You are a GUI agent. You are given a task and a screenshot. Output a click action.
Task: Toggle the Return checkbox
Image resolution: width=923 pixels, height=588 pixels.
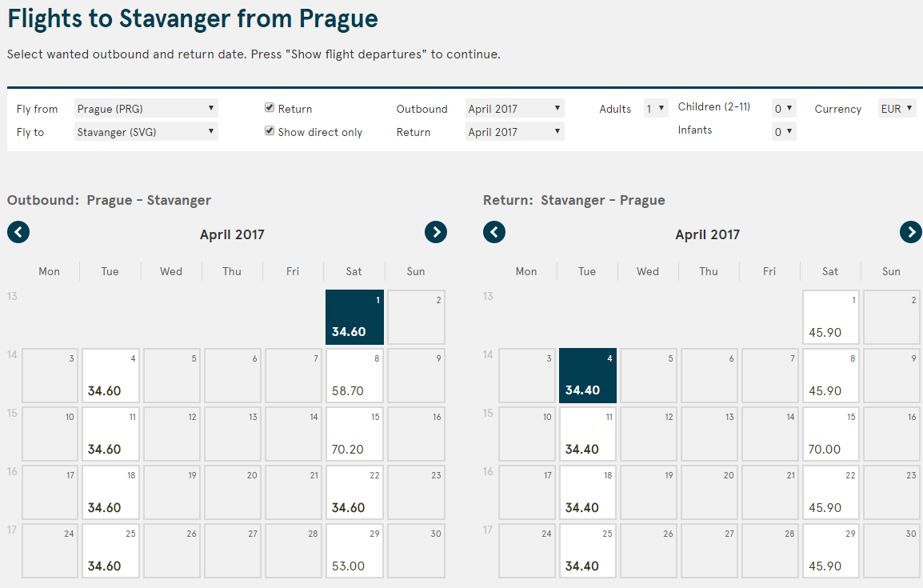[x=269, y=108]
